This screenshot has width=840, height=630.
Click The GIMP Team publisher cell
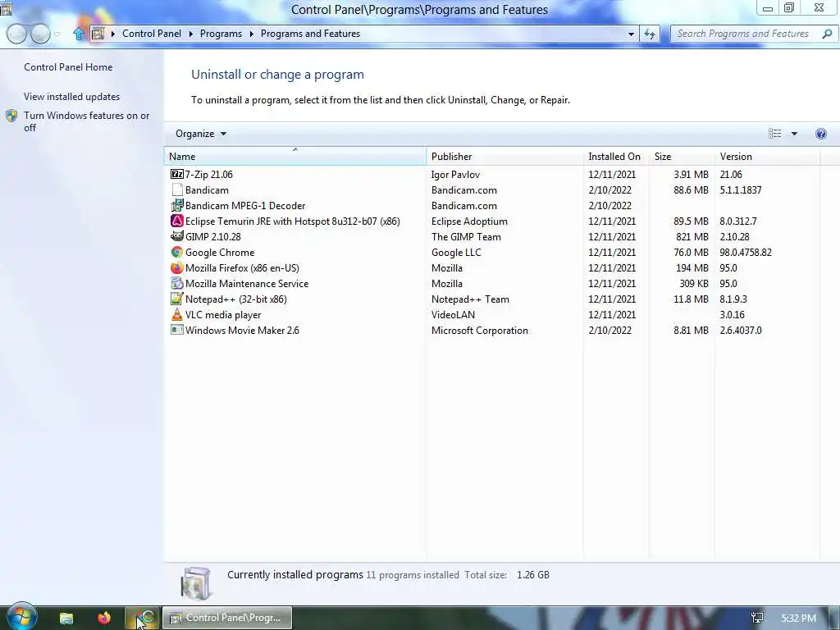tap(466, 237)
